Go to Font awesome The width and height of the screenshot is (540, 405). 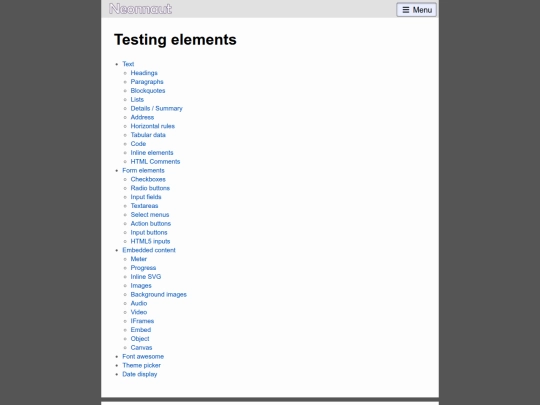[143, 357]
